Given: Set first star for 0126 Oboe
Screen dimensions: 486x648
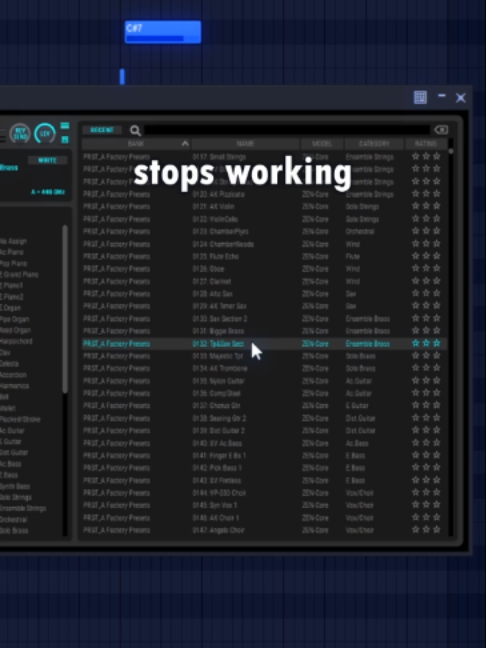Looking at the screenshot, I should click(x=416, y=269).
